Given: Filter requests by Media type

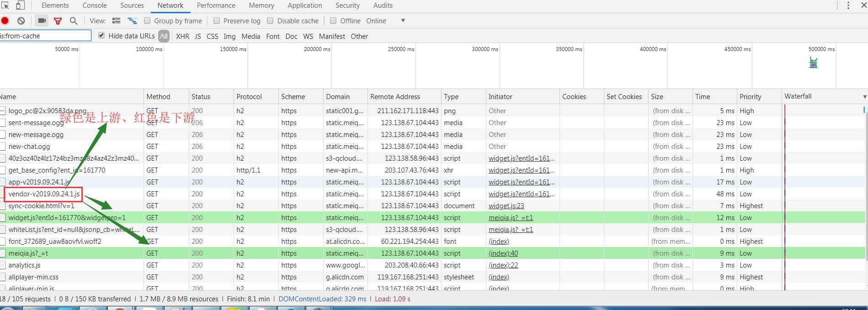Looking at the screenshot, I should coord(251,36).
